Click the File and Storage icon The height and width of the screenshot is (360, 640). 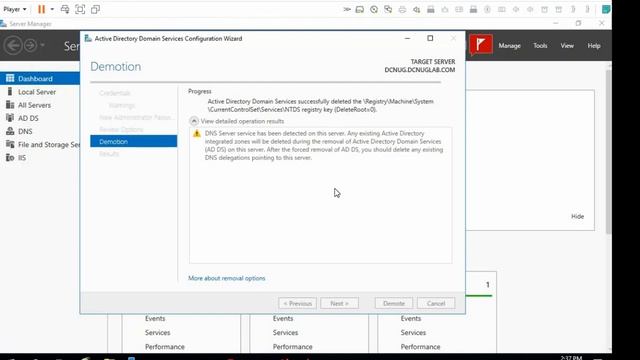(x=10, y=144)
